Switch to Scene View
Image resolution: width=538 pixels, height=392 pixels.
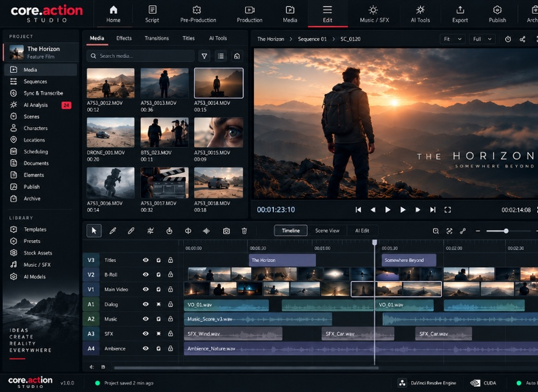pyautogui.click(x=327, y=231)
